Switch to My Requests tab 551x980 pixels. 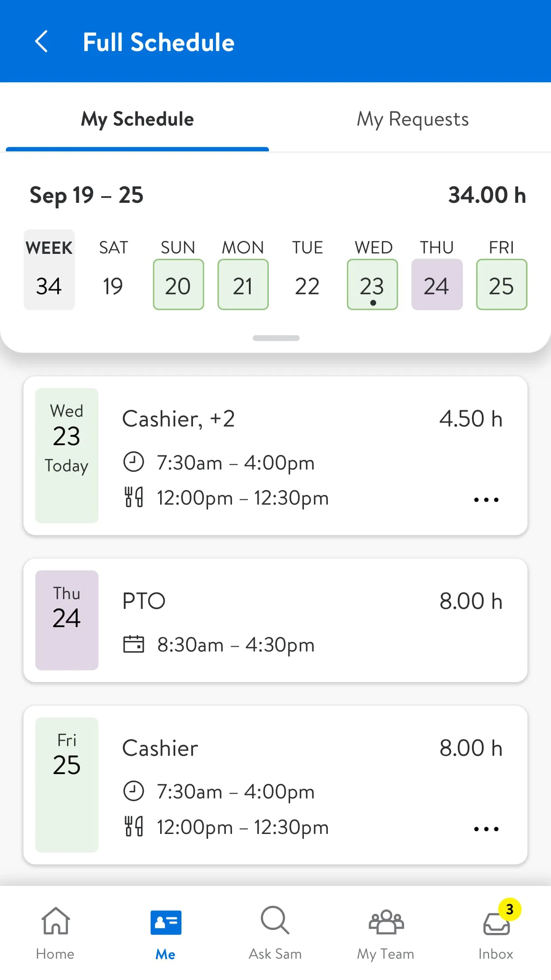[413, 119]
